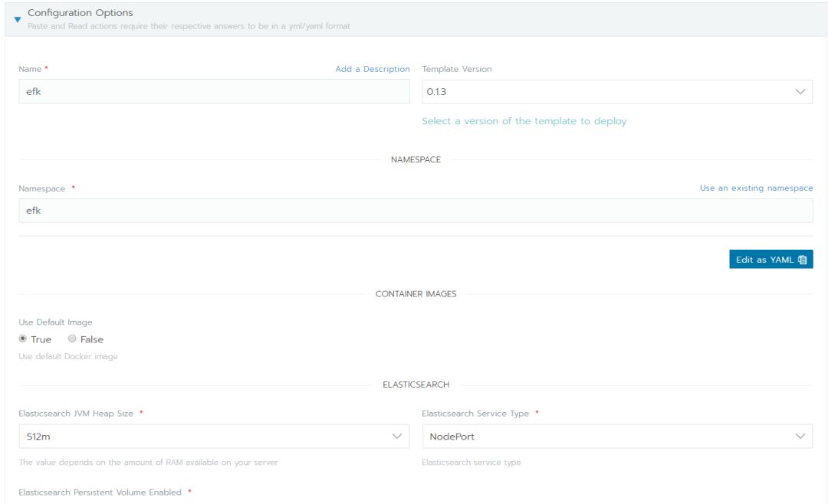Click the Edit as YAML button

[771, 259]
